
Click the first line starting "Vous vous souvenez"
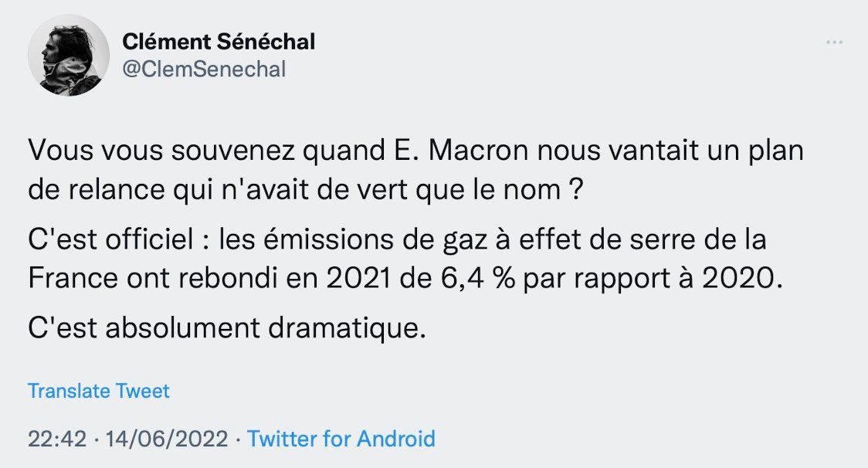415,151
